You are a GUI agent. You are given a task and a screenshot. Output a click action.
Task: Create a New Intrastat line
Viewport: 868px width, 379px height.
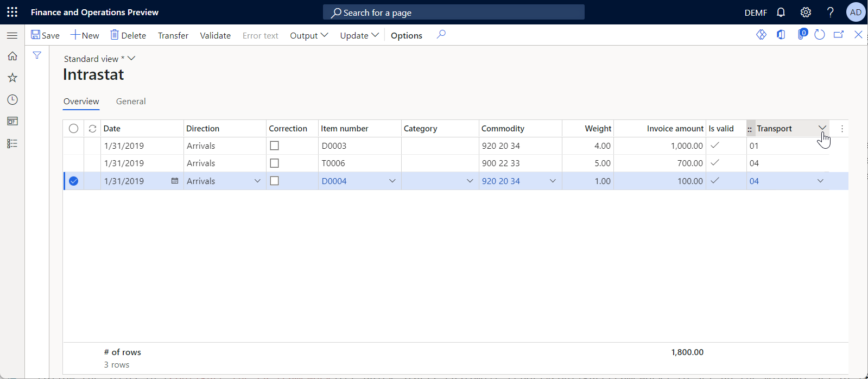tap(85, 35)
